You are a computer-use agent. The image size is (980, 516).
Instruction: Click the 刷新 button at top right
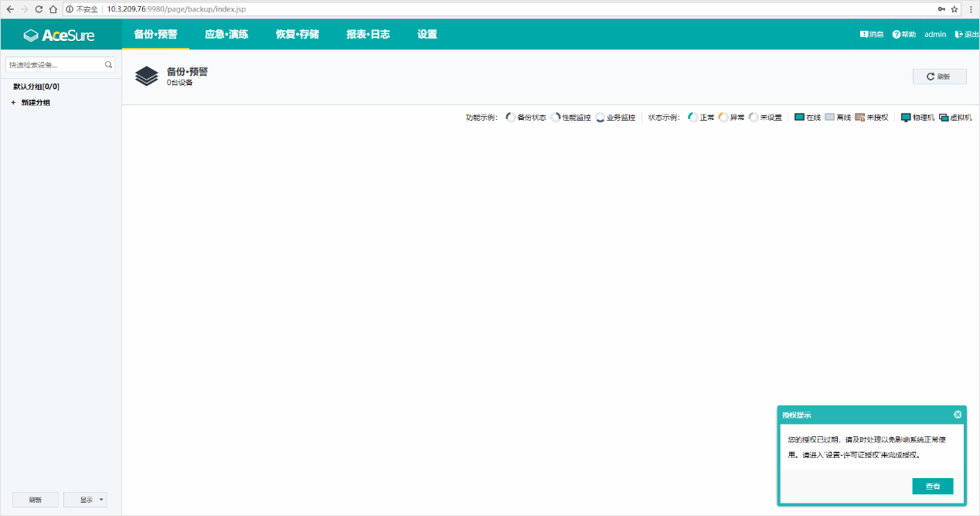pyautogui.click(x=939, y=77)
